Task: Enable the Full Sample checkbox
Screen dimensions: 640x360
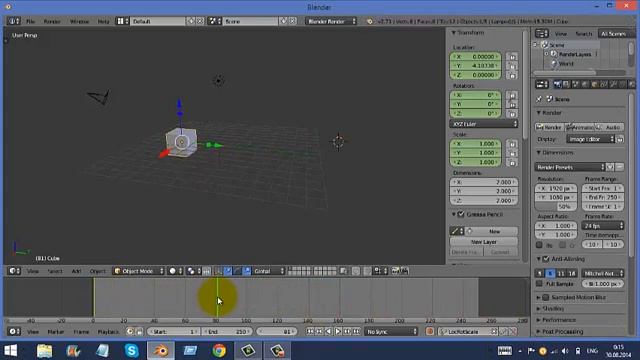Action: pos(539,283)
